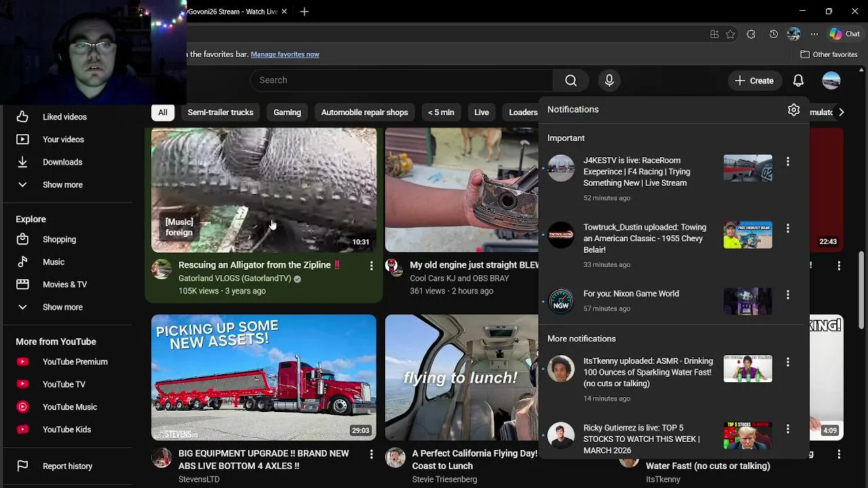Image resolution: width=868 pixels, height=488 pixels.
Task: Select the All filter chip
Action: click(x=163, y=113)
